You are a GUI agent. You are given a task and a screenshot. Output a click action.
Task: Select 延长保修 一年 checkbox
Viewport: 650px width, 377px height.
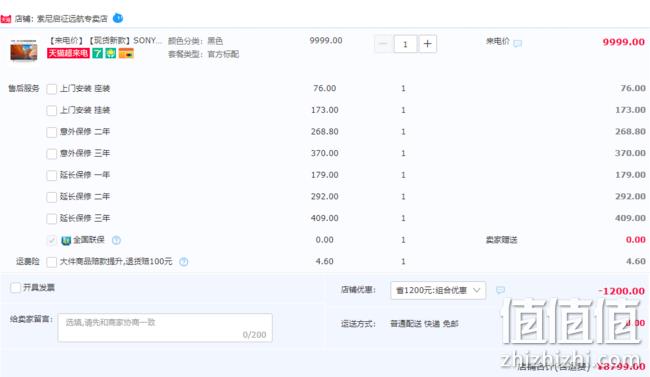pyautogui.click(x=51, y=175)
